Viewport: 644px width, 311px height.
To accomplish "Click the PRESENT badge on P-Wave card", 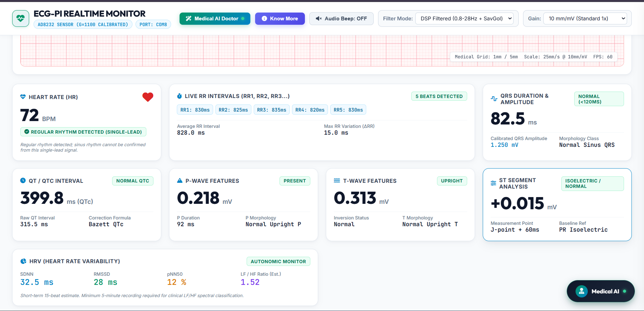I will pyautogui.click(x=295, y=181).
